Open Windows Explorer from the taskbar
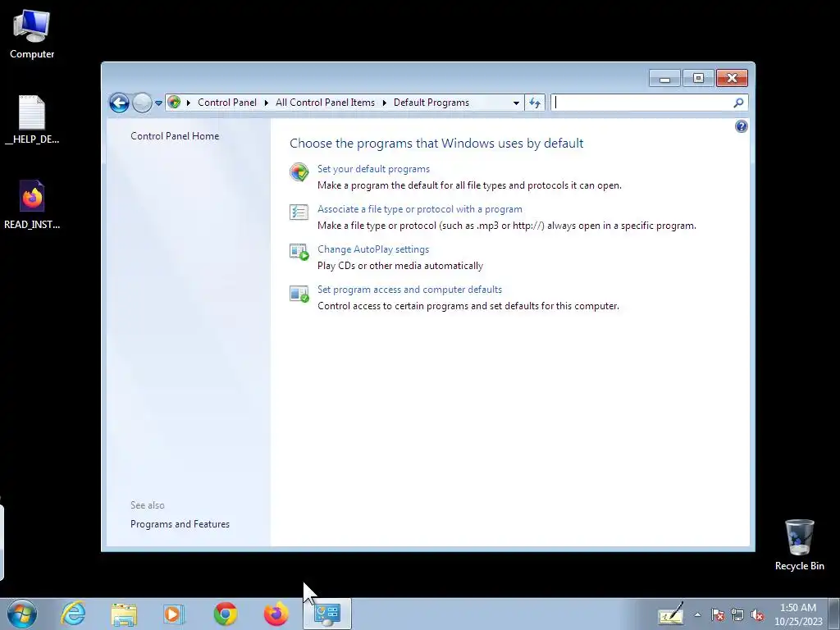The height and width of the screenshot is (630, 840). 124,614
